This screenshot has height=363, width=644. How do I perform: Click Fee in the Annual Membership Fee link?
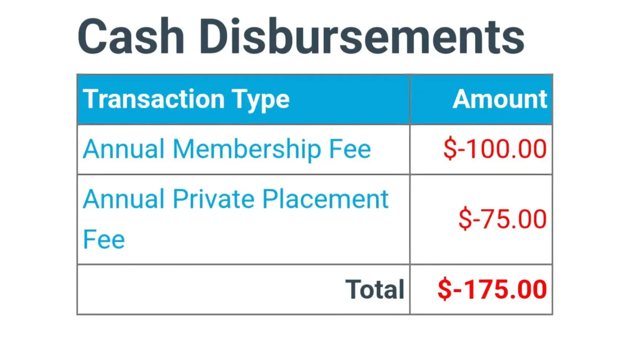(x=349, y=149)
